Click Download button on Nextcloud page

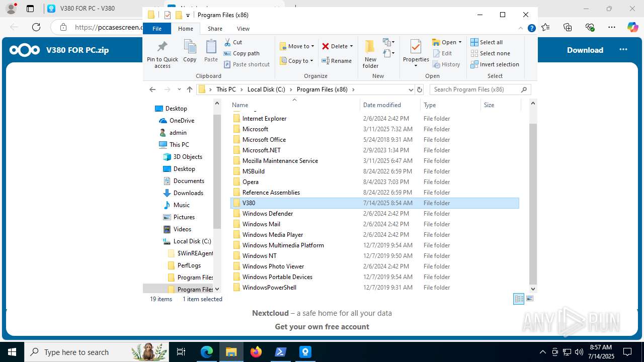(585, 50)
